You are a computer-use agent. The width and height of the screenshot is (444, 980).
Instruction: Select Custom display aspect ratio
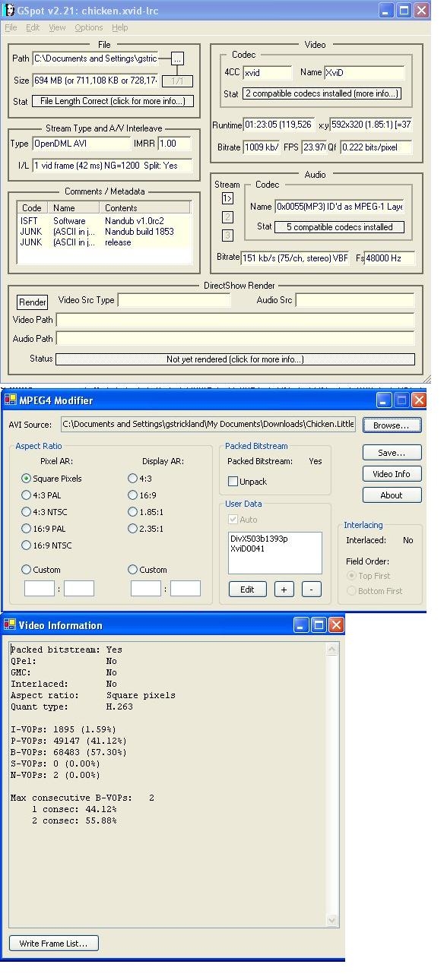147,570
